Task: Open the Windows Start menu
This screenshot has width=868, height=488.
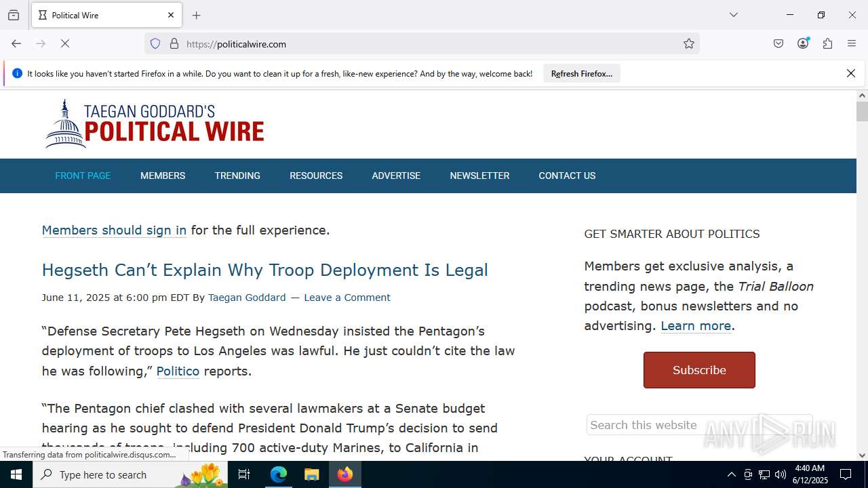Action: click(16, 474)
